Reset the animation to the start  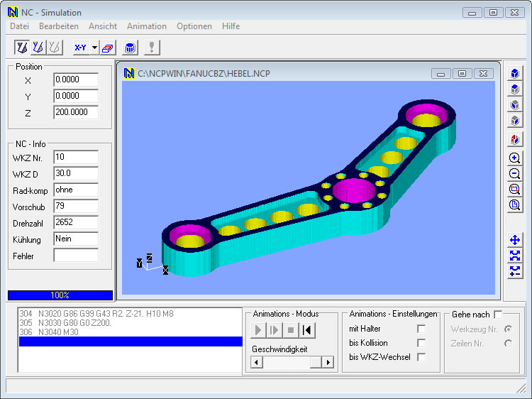click(306, 330)
